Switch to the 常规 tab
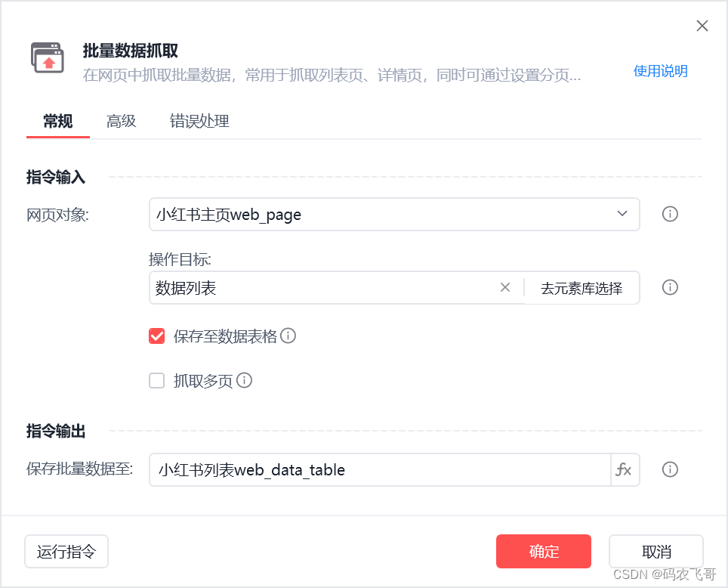Image resolution: width=728 pixels, height=588 pixels. pyautogui.click(x=58, y=122)
